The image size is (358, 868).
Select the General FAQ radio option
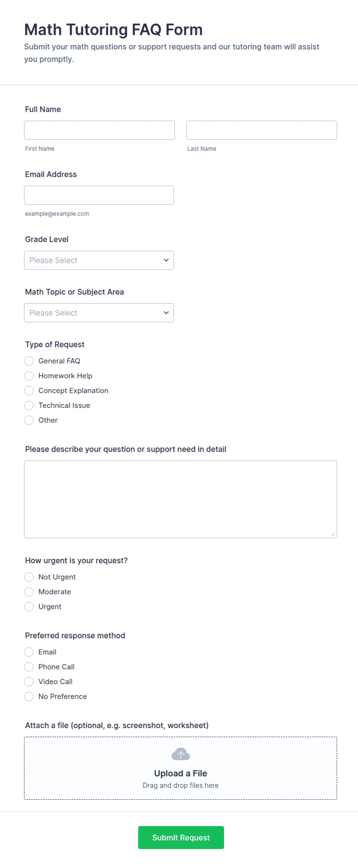(29, 361)
